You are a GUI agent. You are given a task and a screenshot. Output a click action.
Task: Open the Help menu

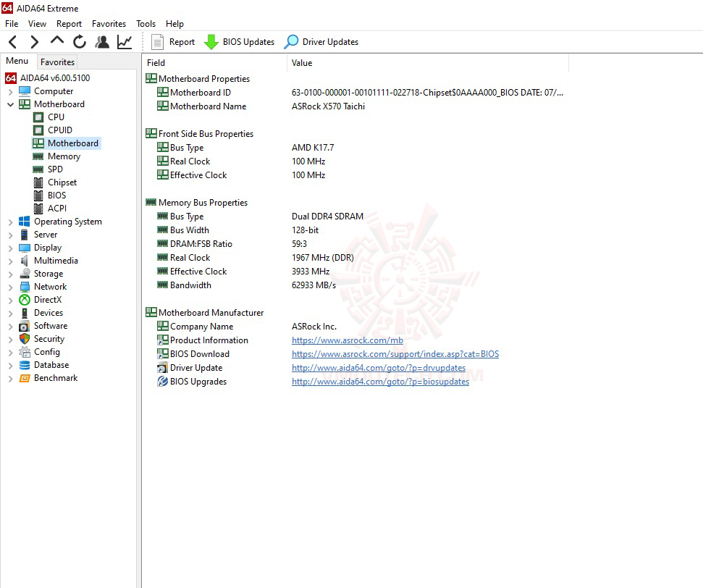[174, 24]
